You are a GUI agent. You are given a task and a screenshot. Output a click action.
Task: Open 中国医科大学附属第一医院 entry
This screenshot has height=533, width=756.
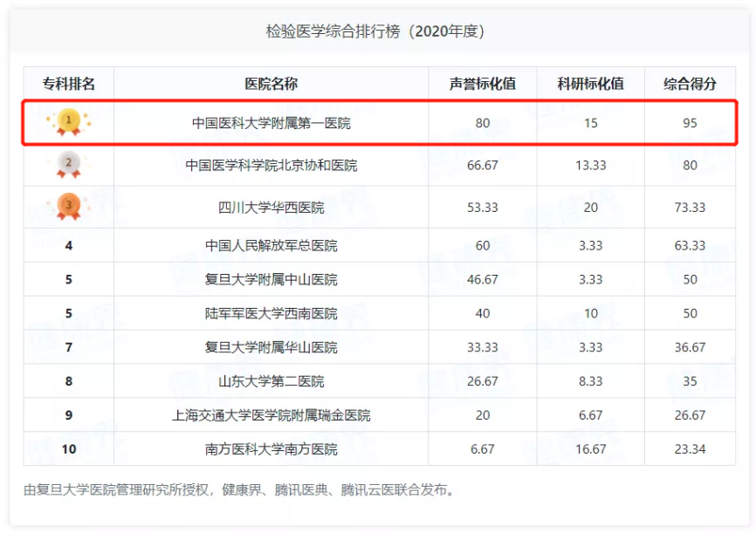pyautogui.click(x=271, y=124)
